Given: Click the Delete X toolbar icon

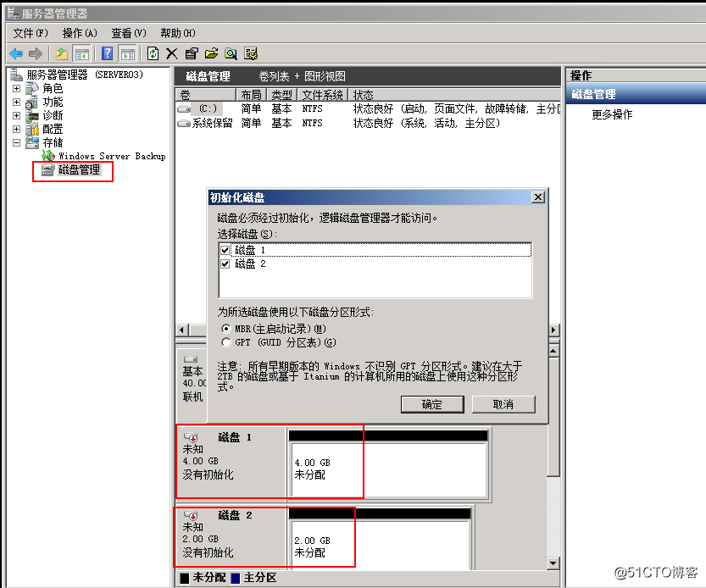Looking at the screenshot, I should tap(171, 54).
